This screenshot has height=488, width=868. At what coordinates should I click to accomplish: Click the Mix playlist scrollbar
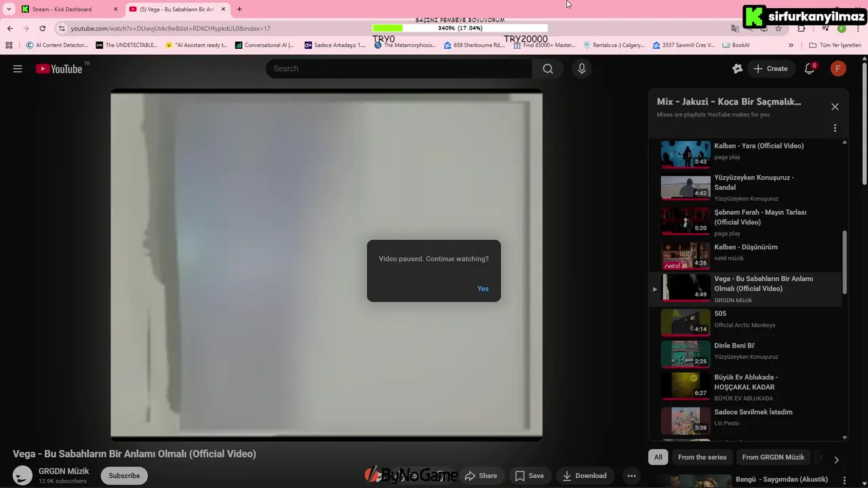(844, 262)
